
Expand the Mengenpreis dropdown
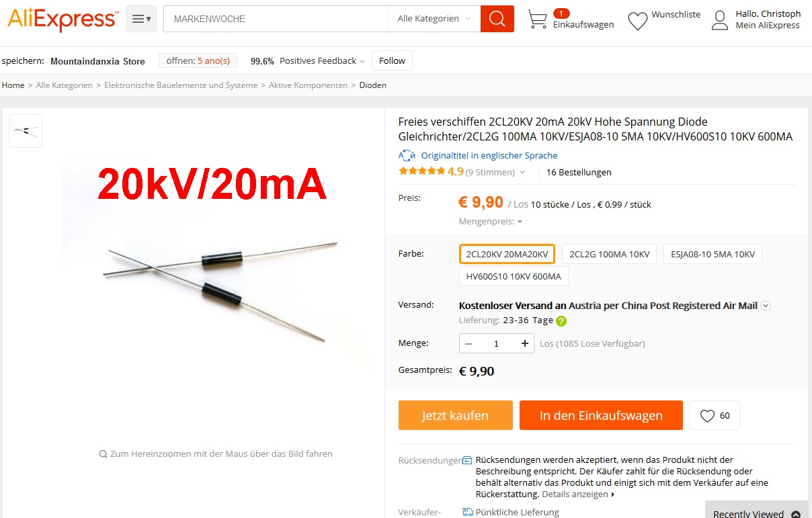coord(491,221)
